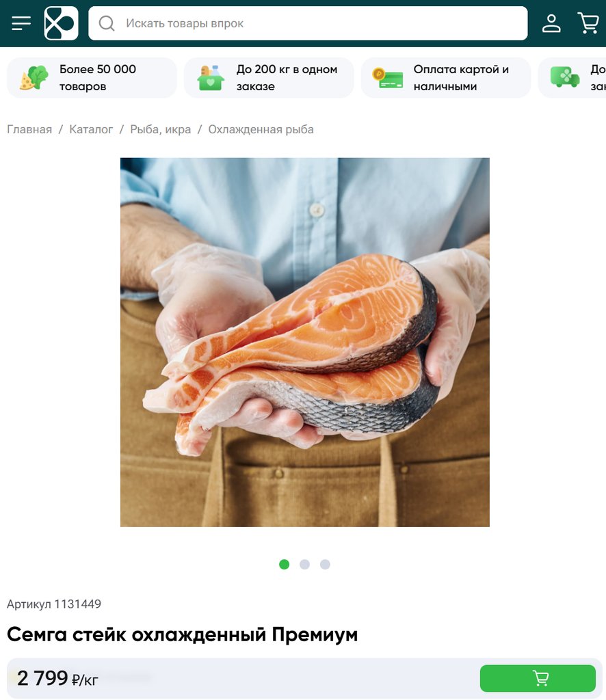Add salmon steak to cart green button
This screenshot has width=606, height=700.
(538, 678)
